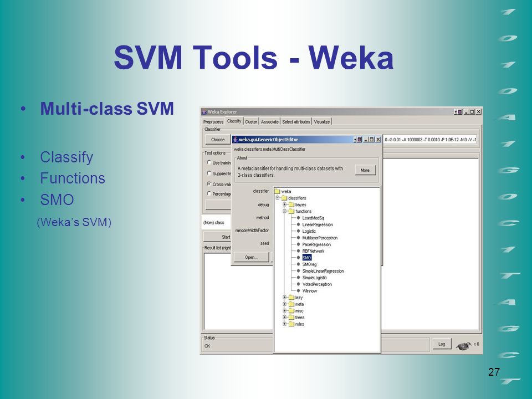Viewport: 532px width, 399px height.
Task: Click the lazy folder icon
Action: click(291, 298)
